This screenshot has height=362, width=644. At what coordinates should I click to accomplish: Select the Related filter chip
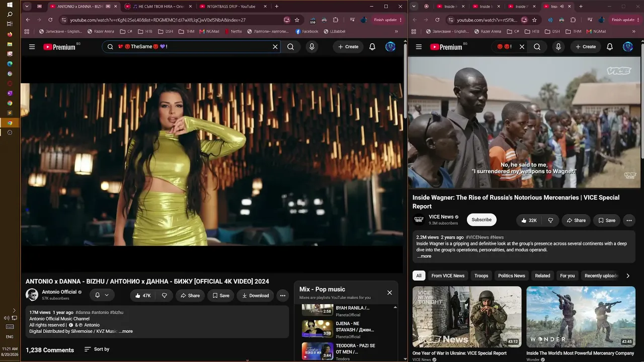click(542, 276)
